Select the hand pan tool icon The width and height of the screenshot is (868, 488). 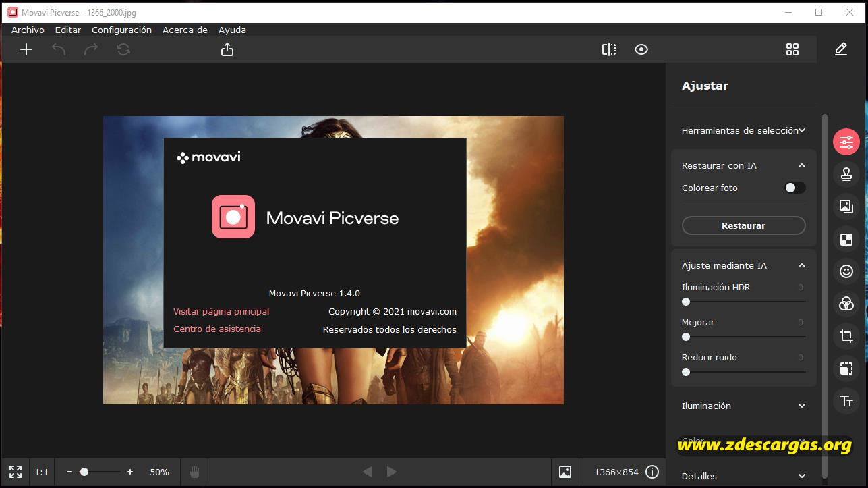click(x=194, y=472)
